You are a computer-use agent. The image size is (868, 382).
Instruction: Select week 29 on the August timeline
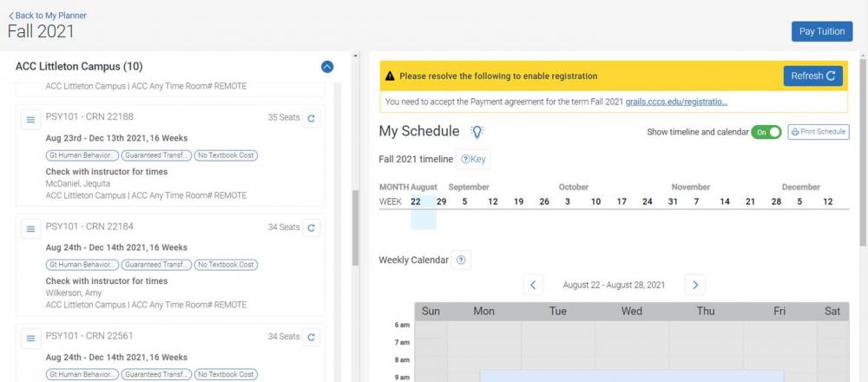pos(441,201)
